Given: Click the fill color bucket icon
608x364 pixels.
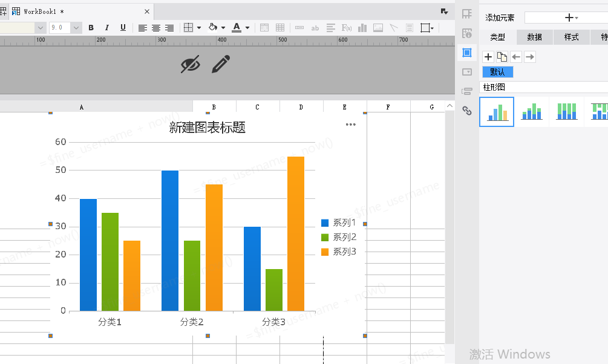Looking at the screenshot, I should coord(212,27).
